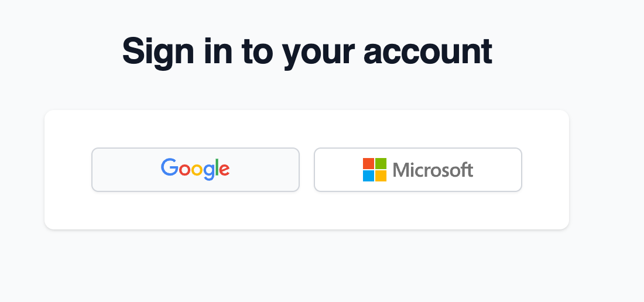Screen dimensions: 644x302
Task: Click the word "Sign" in the heading
Action: 157,52
